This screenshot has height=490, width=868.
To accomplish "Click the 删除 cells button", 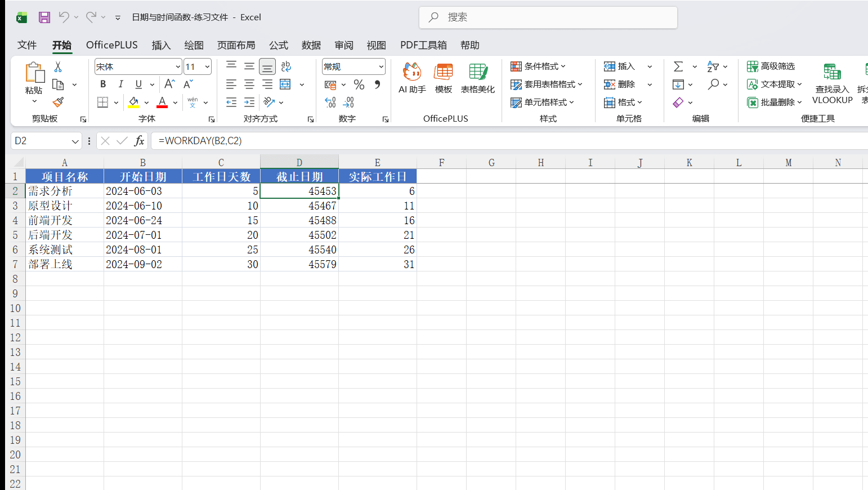I will (619, 84).
